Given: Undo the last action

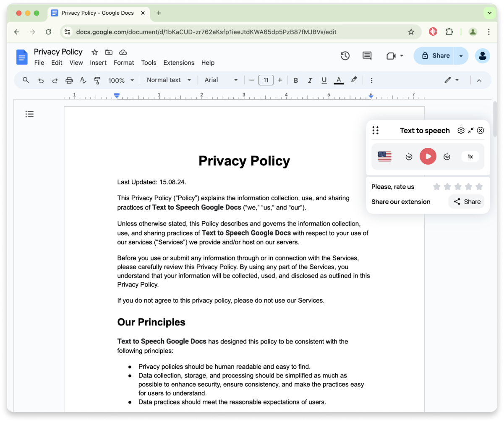Looking at the screenshot, I should point(41,80).
